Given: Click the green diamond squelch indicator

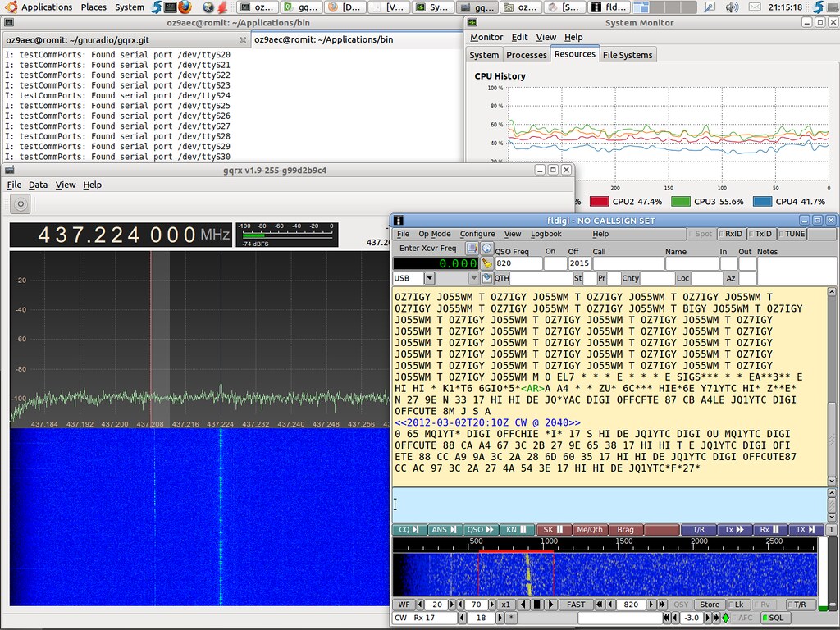Looking at the screenshot, I should [x=725, y=618].
